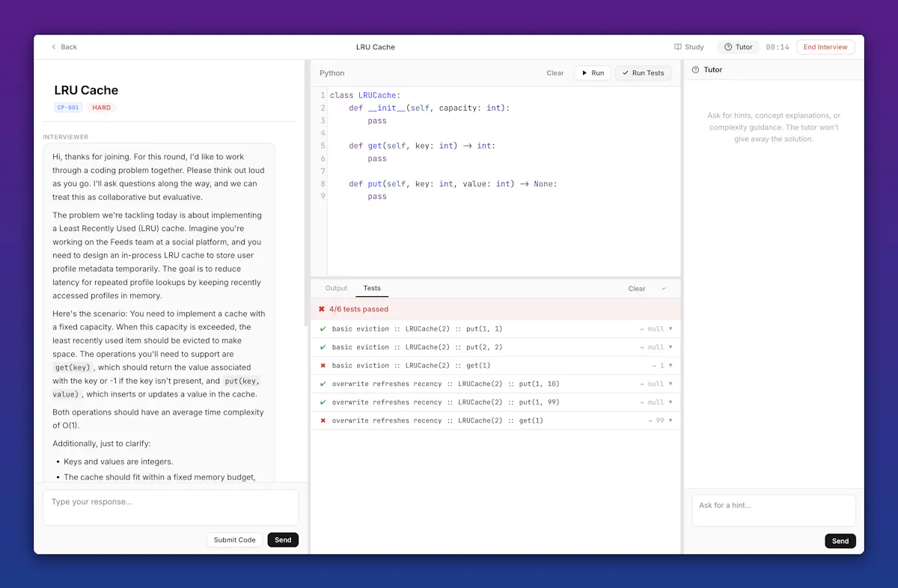Click the End Interview button
The height and width of the screenshot is (588, 898).
825,47
